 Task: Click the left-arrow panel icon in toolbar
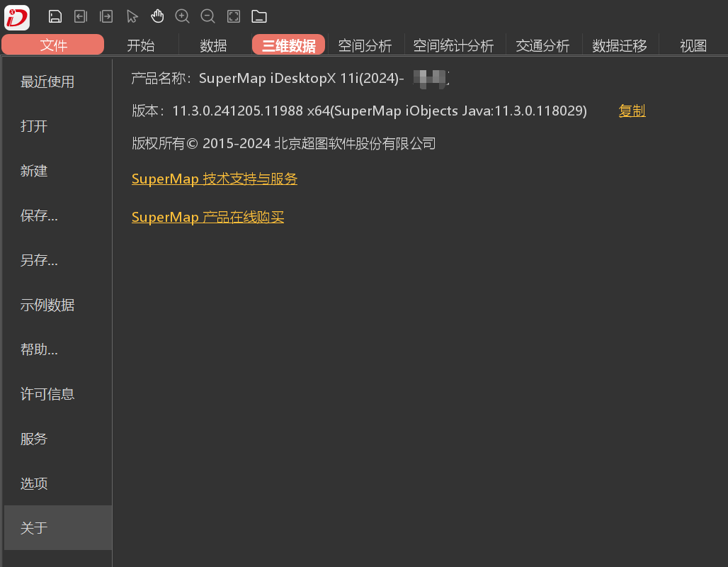coord(81,16)
